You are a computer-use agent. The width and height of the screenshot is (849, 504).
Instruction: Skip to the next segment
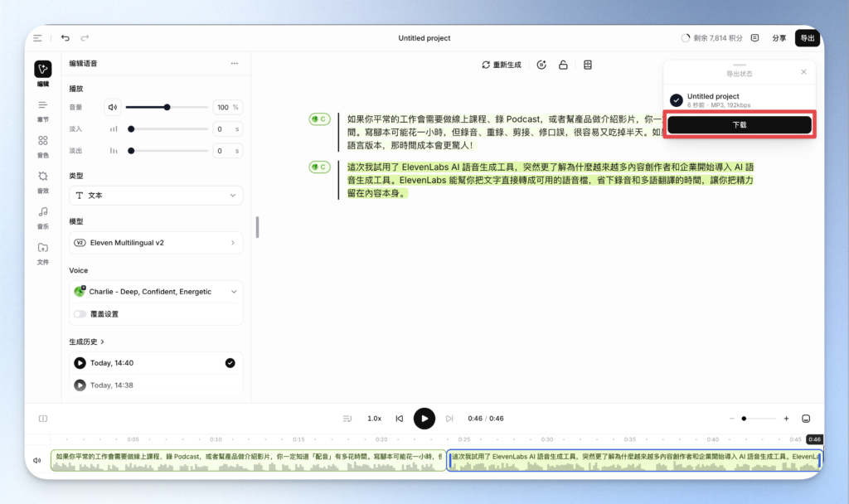[x=449, y=419]
